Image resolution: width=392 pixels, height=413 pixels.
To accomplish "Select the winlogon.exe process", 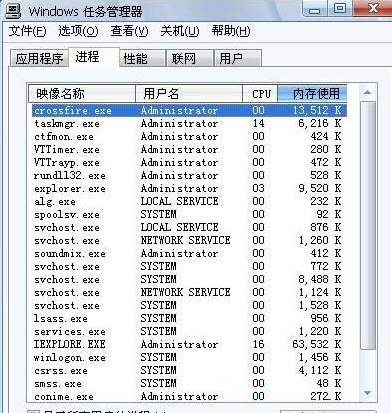I will (x=189, y=357).
